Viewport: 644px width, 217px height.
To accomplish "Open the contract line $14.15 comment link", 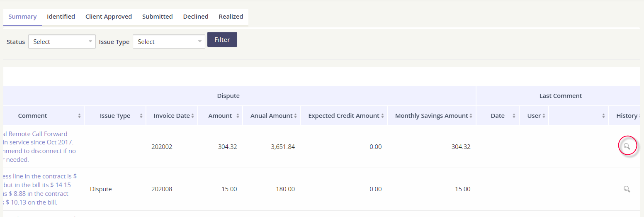I will [x=40, y=189].
